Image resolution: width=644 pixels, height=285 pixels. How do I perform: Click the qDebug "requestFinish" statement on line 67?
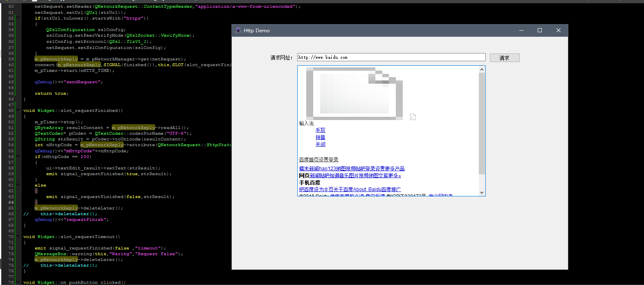pos(72,220)
